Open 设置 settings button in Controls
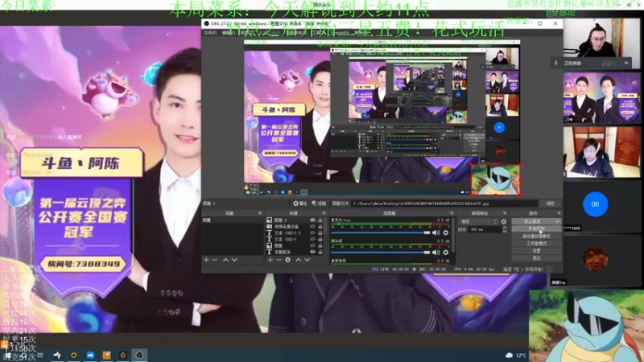 (x=536, y=251)
